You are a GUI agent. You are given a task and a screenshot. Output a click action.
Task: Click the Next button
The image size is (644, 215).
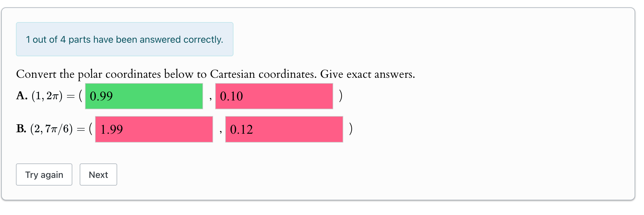(x=98, y=175)
